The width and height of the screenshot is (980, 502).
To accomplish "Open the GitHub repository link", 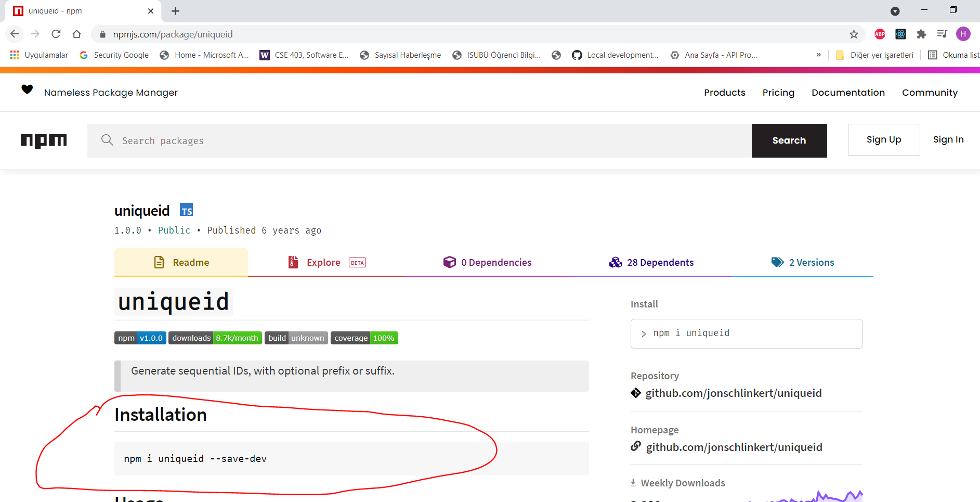I will pos(733,393).
